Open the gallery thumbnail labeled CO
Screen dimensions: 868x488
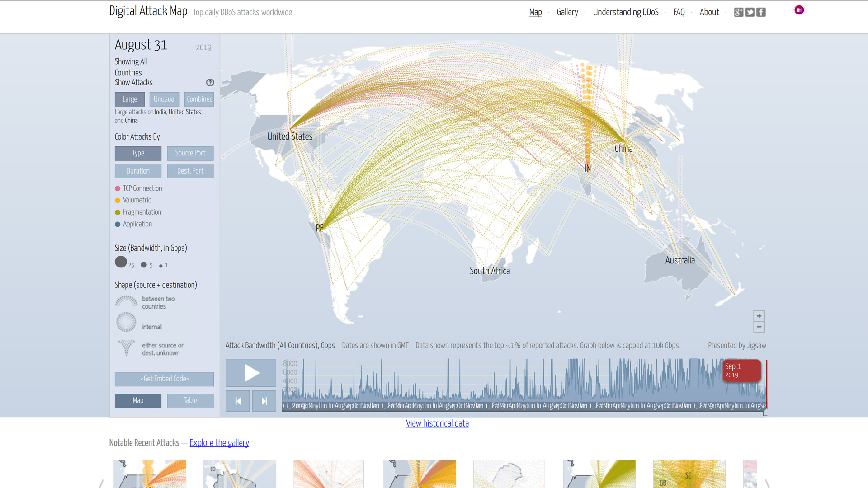point(240,474)
